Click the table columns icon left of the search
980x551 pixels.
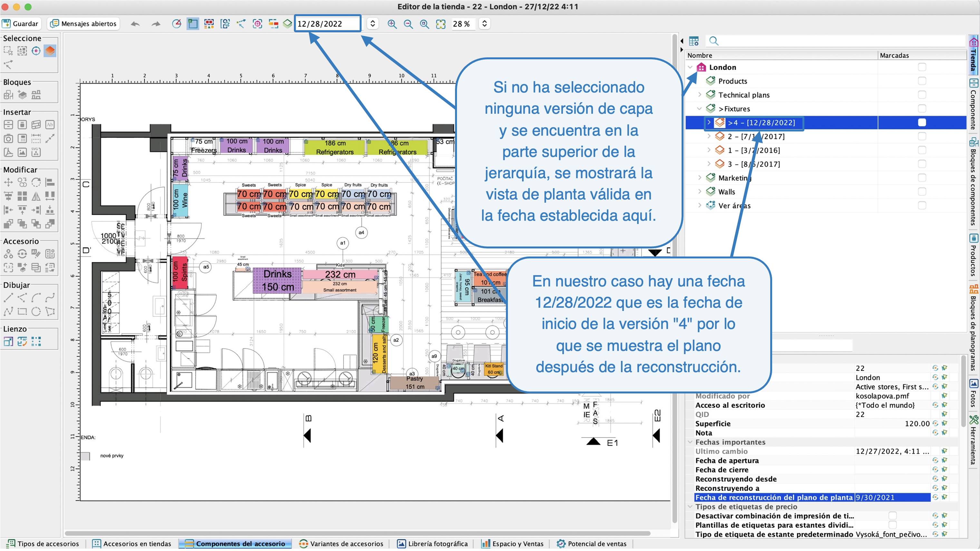pyautogui.click(x=694, y=41)
